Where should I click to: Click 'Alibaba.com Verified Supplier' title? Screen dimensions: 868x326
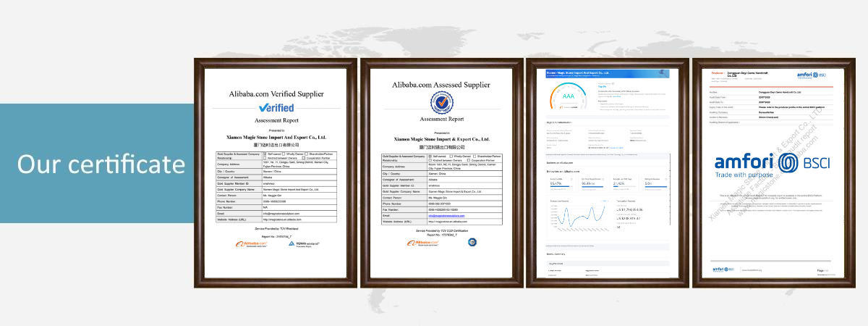[x=276, y=93]
